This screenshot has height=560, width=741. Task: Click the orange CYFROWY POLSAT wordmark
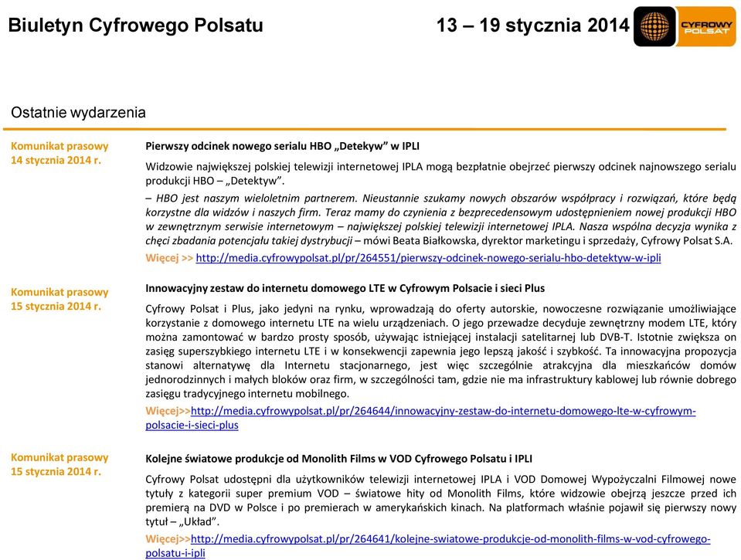[x=706, y=27]
